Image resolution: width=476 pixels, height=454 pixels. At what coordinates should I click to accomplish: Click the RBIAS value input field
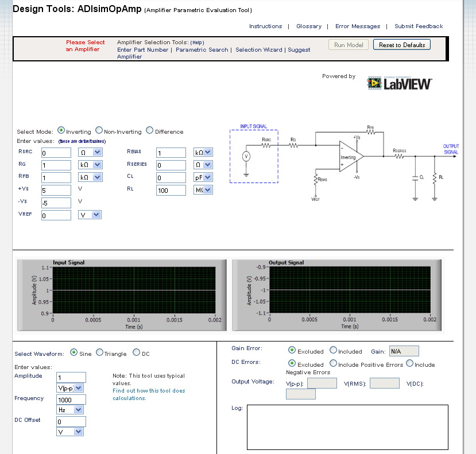[171, 153]
